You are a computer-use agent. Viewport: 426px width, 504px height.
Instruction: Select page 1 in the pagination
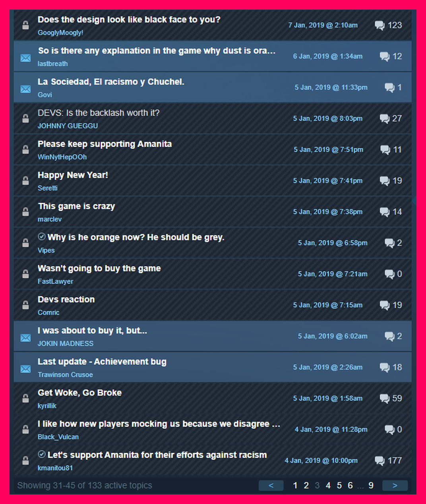point(295,485)
